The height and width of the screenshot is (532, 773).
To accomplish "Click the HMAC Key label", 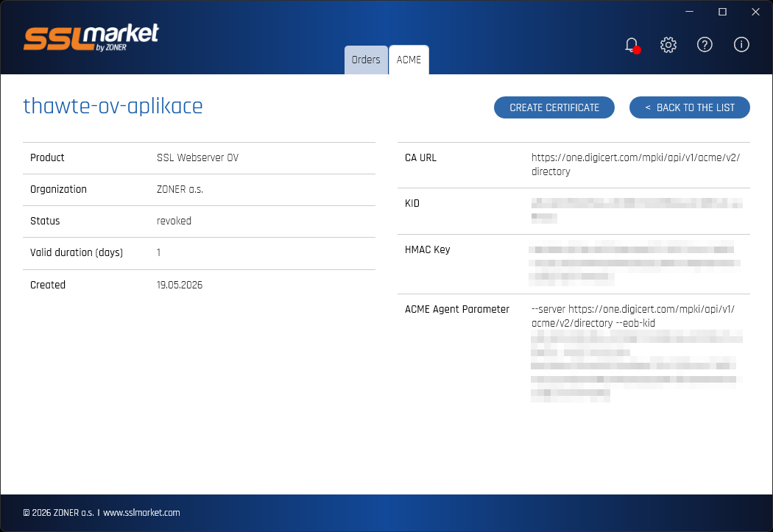I will point(428,249).
